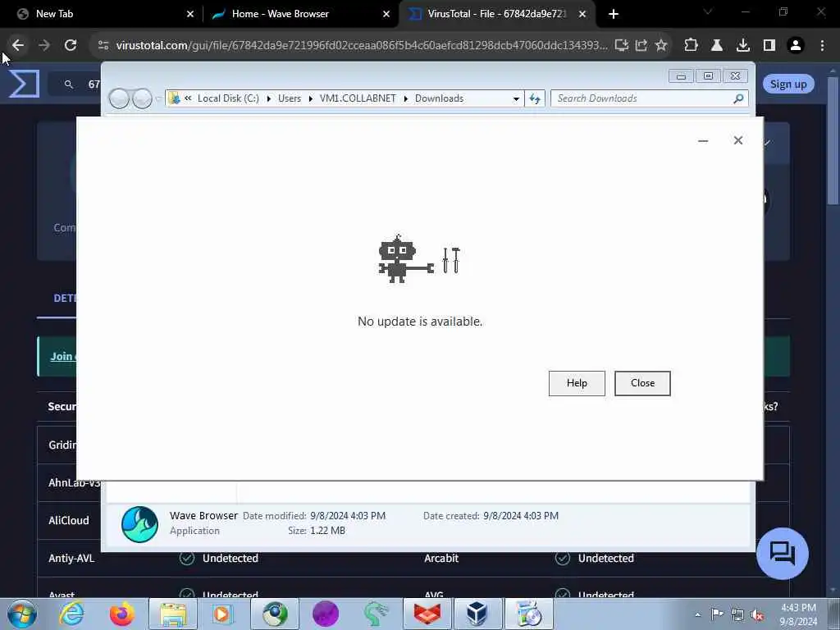Expand arrow after VM1.COLLABNET breadcrumb
This screenshot has width=840, height=630.
(x=405, y=98)
